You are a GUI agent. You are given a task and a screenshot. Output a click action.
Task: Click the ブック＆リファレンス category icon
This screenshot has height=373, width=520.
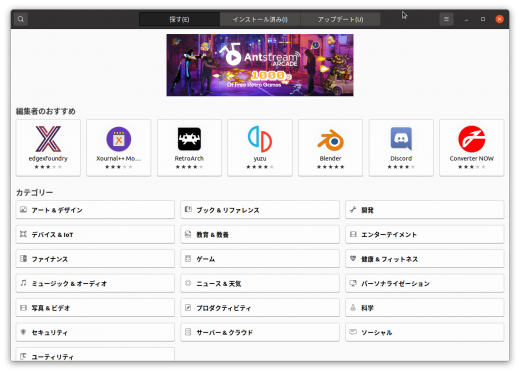point(188,210)
